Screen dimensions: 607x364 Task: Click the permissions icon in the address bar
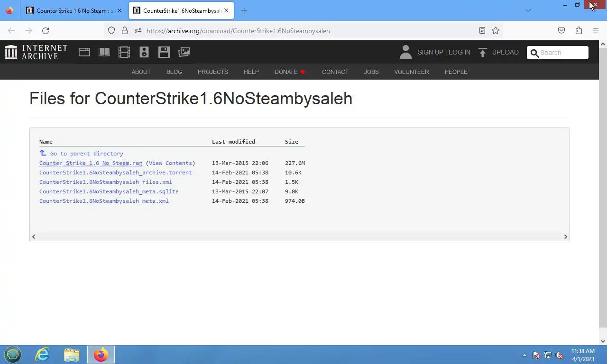(x=138, y=31)
